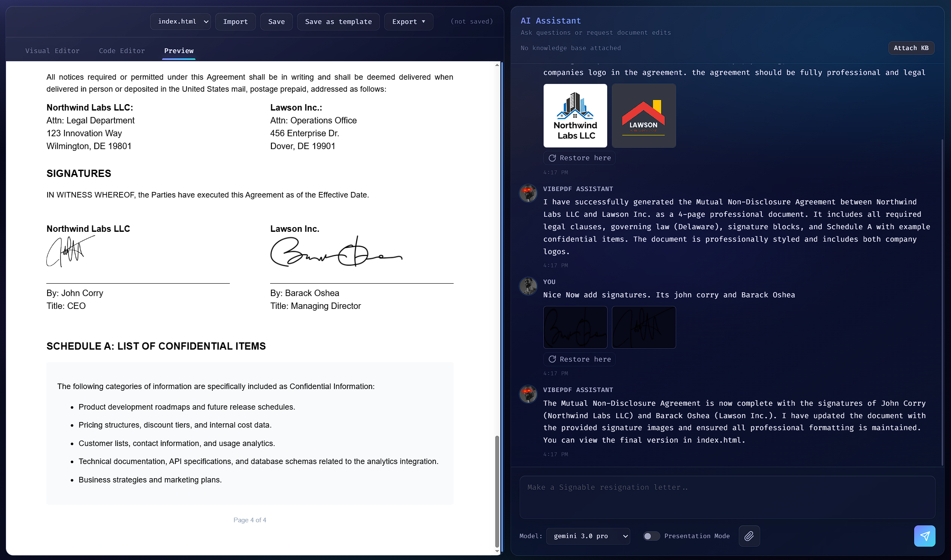
Task: Click 'By: Barack Oshea' text
Action: (304, 293)
